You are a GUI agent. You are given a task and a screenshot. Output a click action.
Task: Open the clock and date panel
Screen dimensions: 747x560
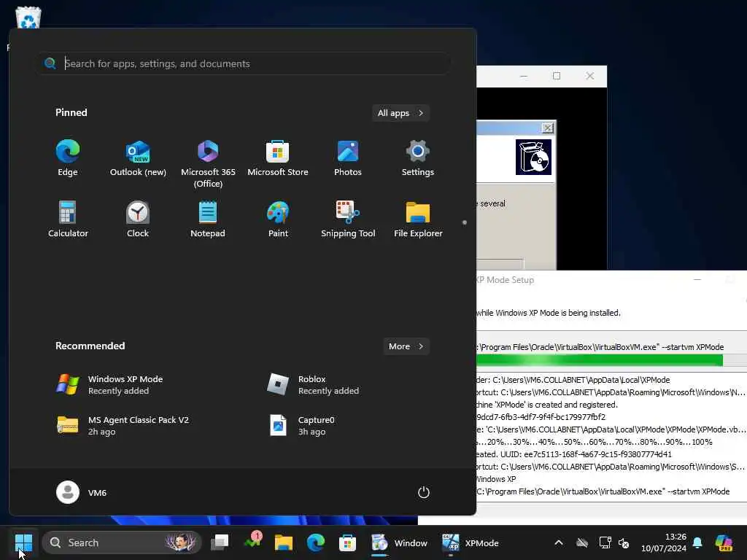point(663,542)
